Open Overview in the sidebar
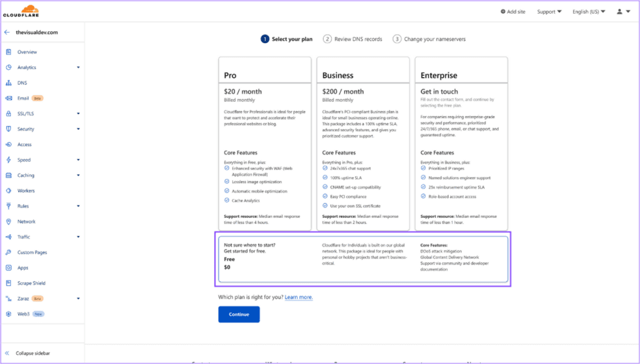Screen dimensions: 640x364 coord(27,52)
